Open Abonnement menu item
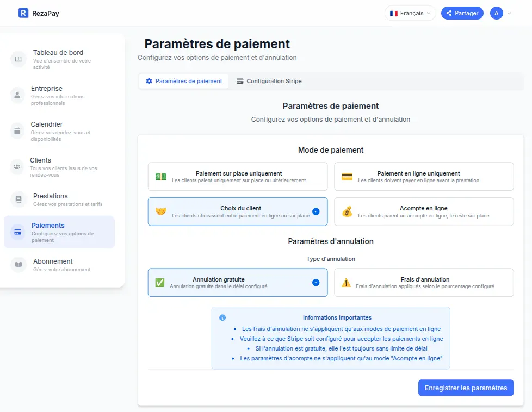The width and height of the screenshot is (532, 412). (x=59, y=265)
